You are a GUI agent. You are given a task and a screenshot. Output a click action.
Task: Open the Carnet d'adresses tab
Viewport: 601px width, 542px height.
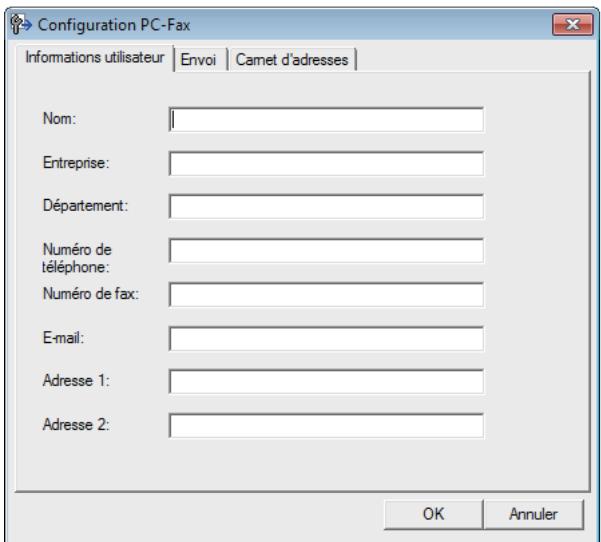coord(292,59)
